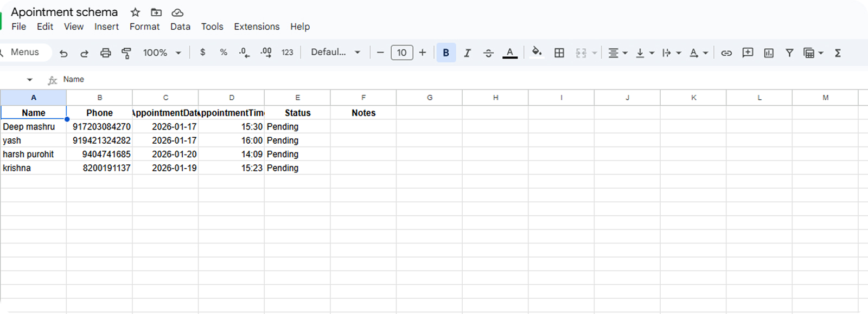The height and width of the screenshot is (314, 868).
Task: Click the Print icon
Action: click(x=106, y=53)
